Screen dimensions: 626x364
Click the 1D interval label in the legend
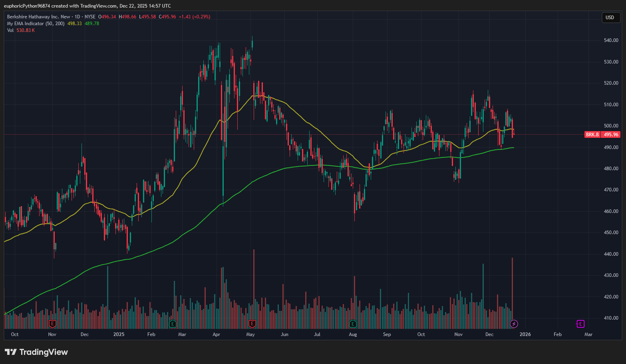78,17
